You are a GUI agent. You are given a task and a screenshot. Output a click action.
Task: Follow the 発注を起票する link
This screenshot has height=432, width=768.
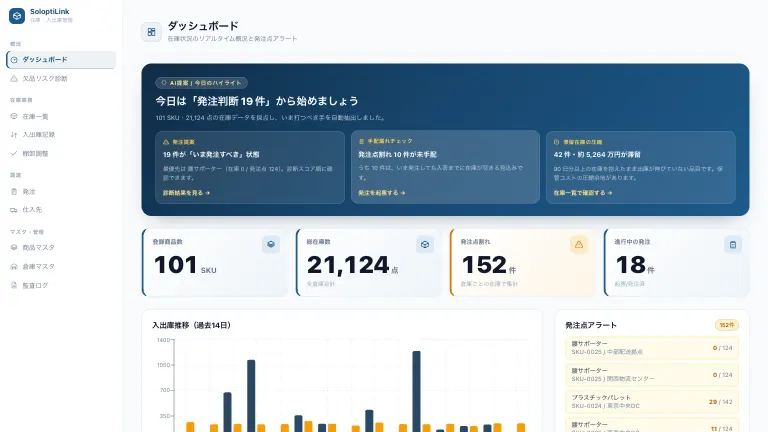pos(382,193)
